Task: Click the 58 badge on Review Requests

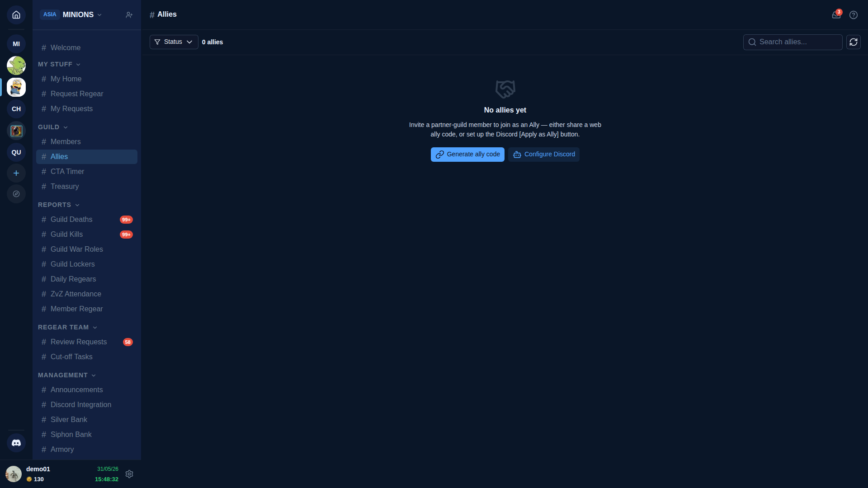Action: 128,342
